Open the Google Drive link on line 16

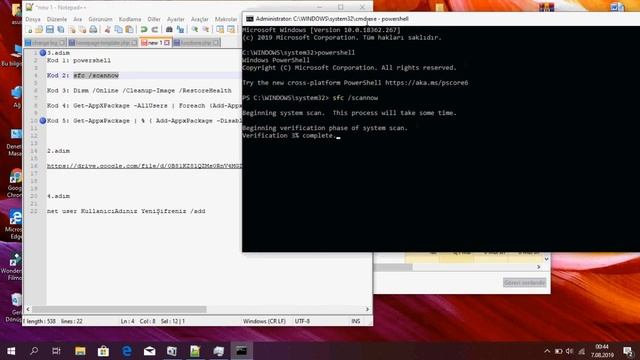click(x=144, y=166)
